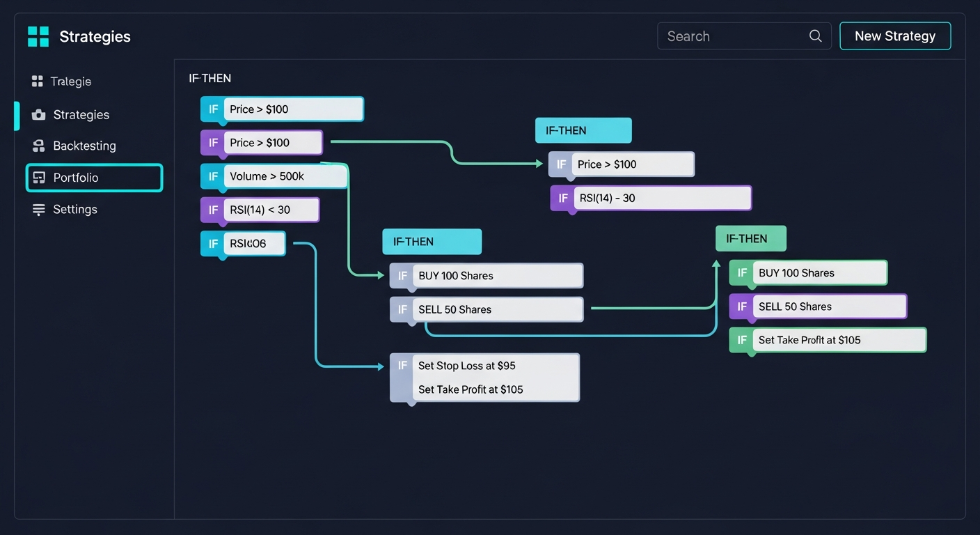The image size is (980, 535).
Task: Click the Trategie grid icon in sidebar
Action: [x=38, y=82]
